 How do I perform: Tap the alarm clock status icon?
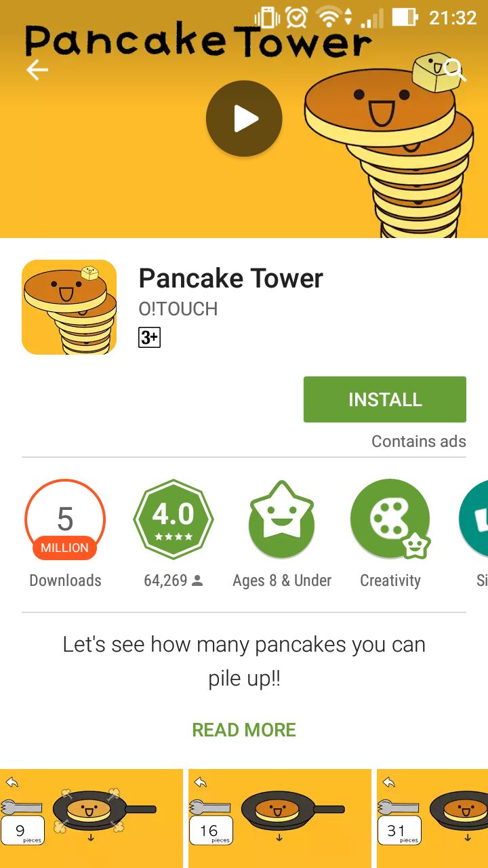(x=297, y=17)
